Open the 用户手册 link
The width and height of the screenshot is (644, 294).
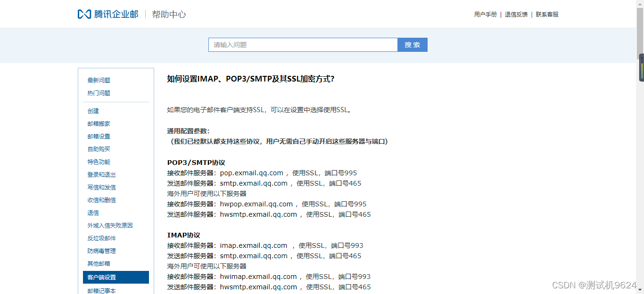click(486, 15)
